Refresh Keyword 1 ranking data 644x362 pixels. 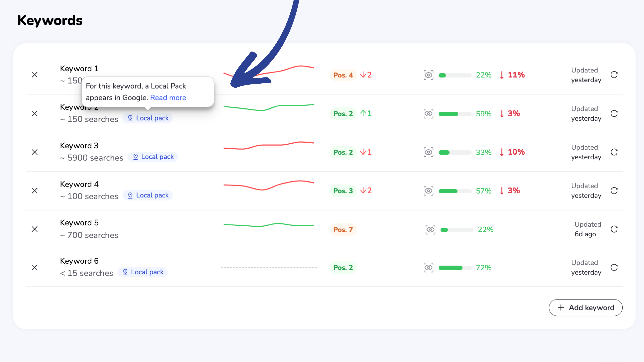click(614, 75)
